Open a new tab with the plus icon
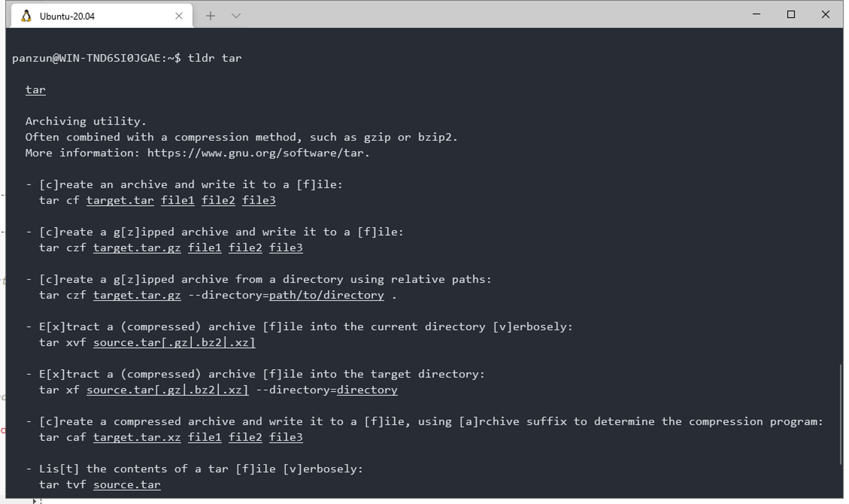This screenshot has height=504, width=849. click(x=210, y=16)
